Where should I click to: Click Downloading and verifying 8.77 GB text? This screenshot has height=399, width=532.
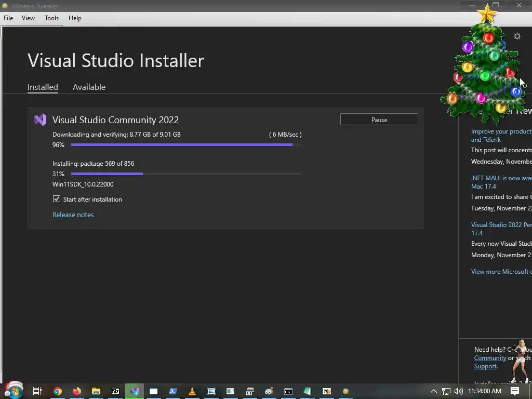(x=116, y=135)
